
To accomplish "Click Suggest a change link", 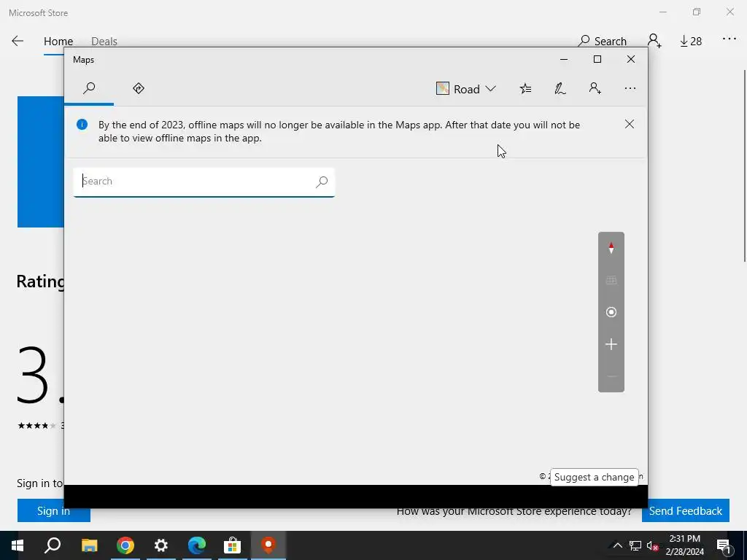I will (594, 477).
